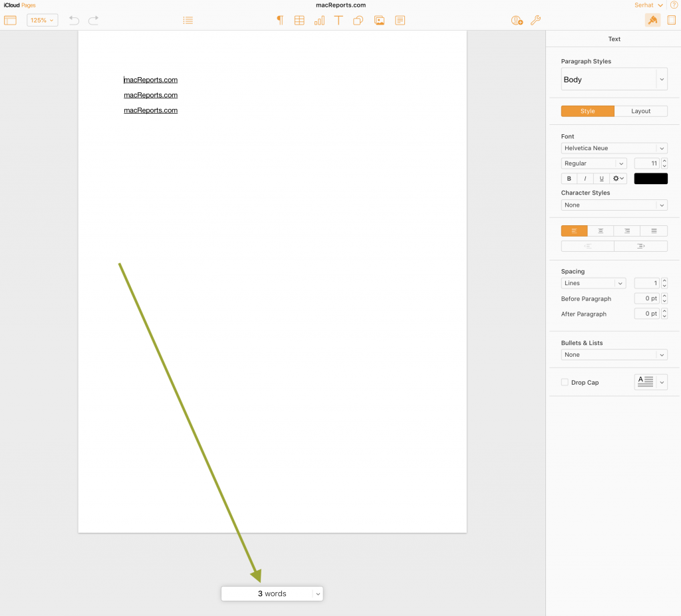Click the paragraph mark Insert icon
This screenshot has height=616, width=681.
click(x=280, y=21)
